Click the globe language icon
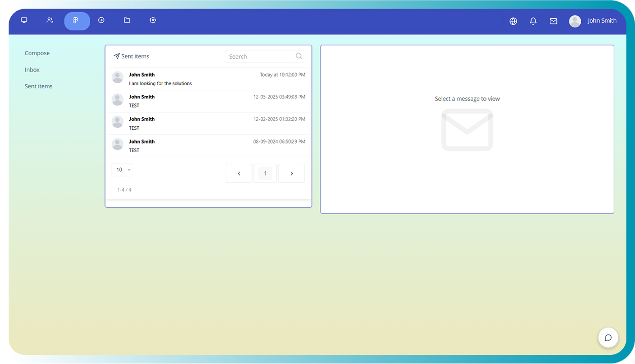This screenshot has width=635, height=364. point(513,21)
